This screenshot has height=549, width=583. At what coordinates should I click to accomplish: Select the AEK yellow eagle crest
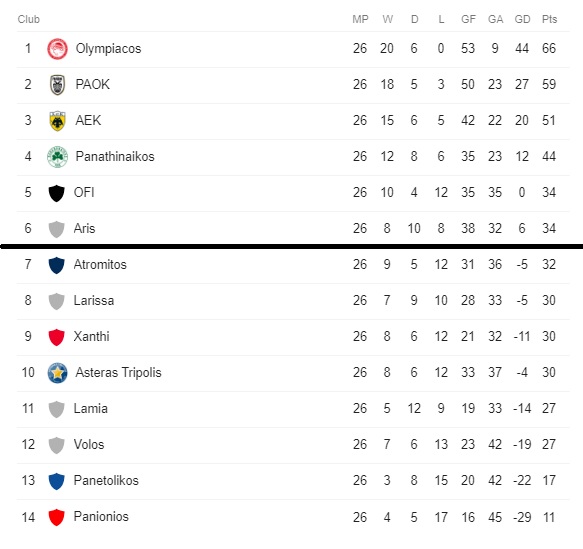pyautogui.click(x=57, y=121)
